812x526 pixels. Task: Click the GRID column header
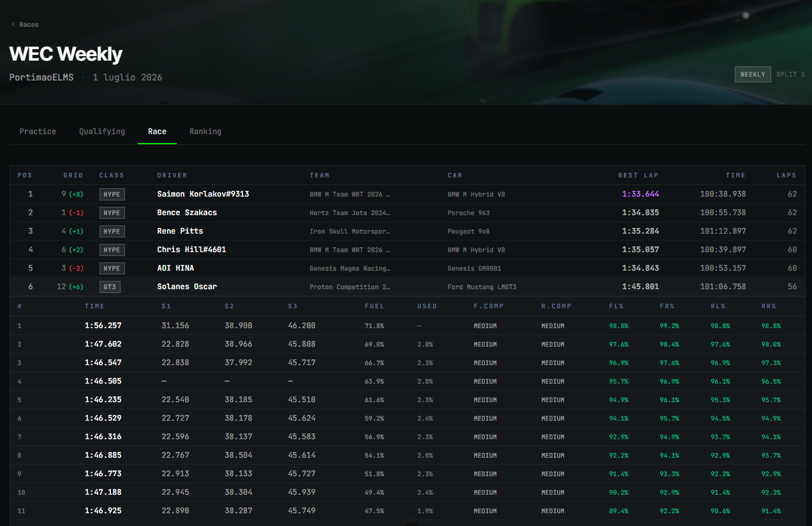[73, 176]
